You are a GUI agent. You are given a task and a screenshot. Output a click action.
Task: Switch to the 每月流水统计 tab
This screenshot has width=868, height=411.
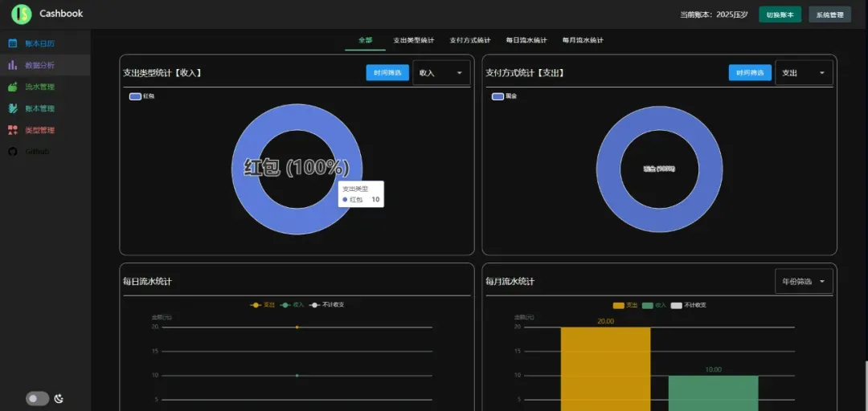coord(583,40)
